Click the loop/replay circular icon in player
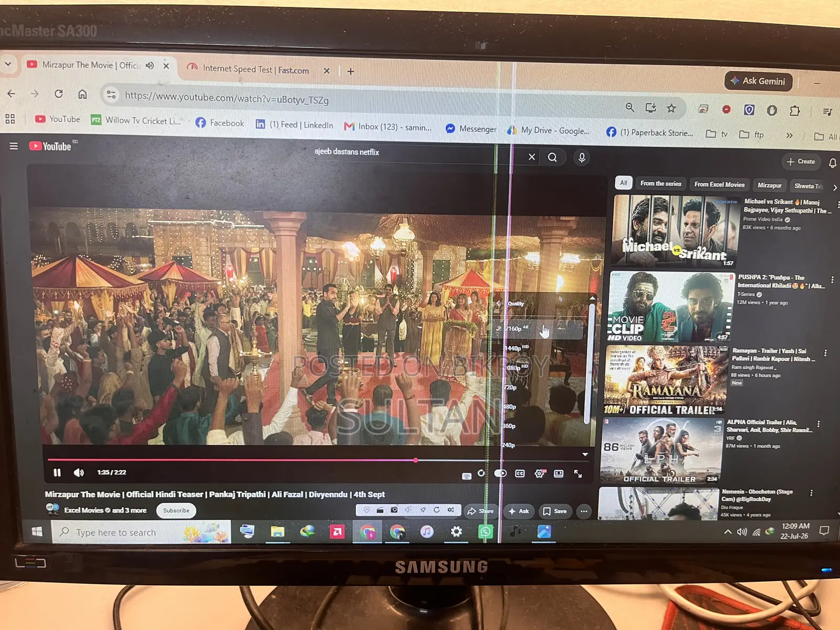The image size is (840, 630). point(481,473)
